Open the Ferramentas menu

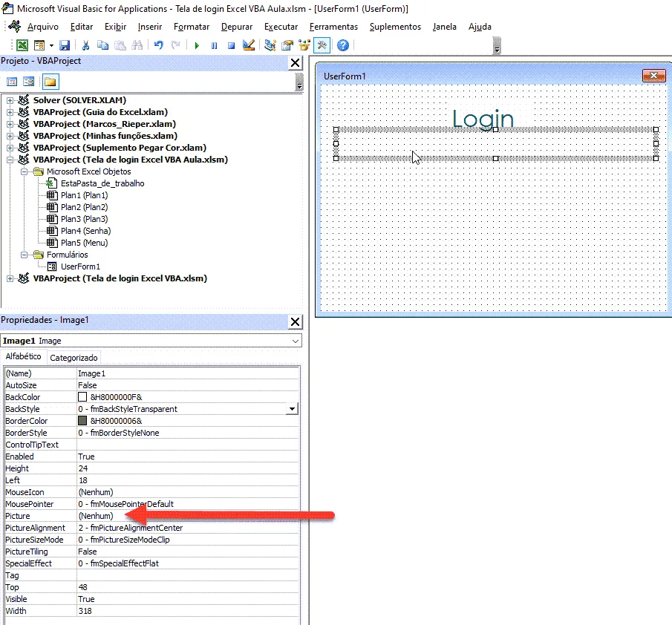click(333, 27)
